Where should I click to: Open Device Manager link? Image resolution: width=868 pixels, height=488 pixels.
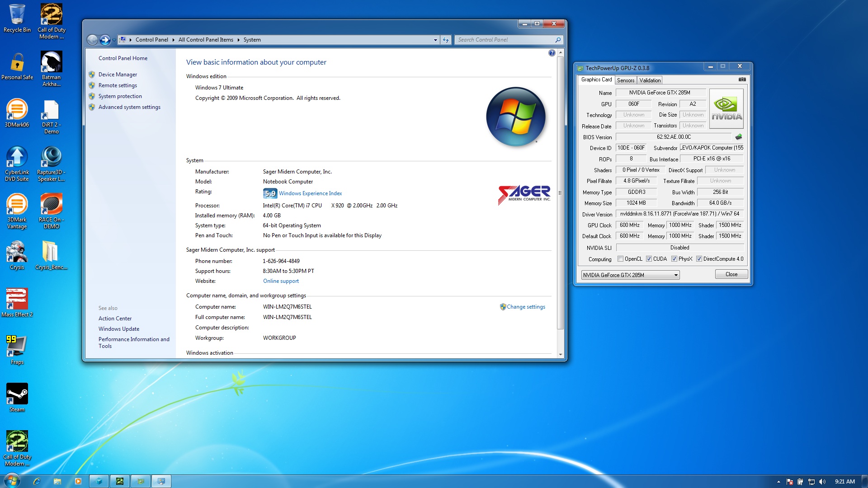click(x=118, y=75)
